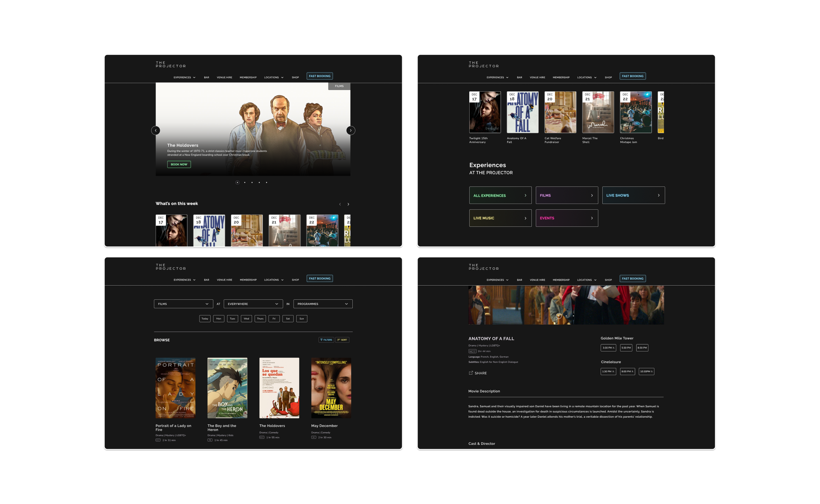Open the Live Music experience tile
The image size is (820, 504).
click(x=500, y=218)
